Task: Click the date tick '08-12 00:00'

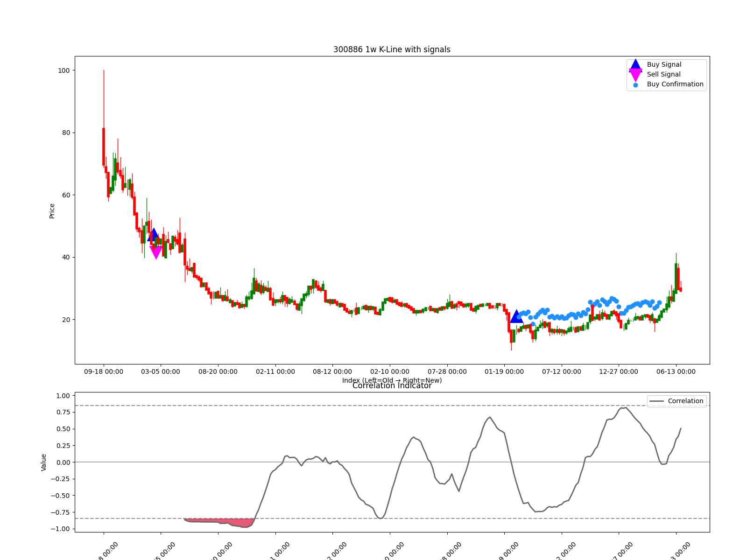Action: click(332, 372)
